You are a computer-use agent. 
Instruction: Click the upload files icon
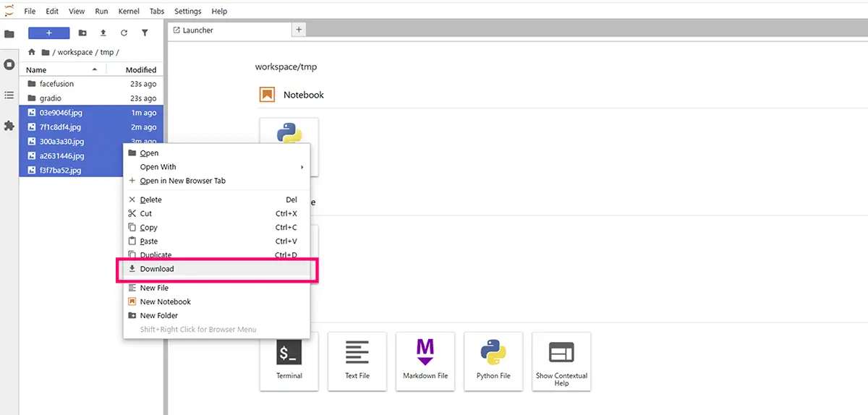[x=103, y=33]
